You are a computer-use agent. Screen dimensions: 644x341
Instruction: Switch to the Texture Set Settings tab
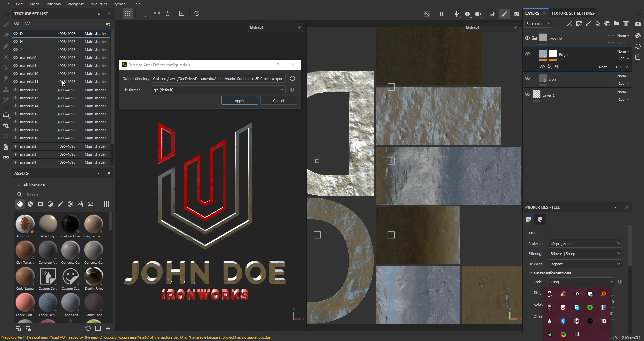click(573, 13)
